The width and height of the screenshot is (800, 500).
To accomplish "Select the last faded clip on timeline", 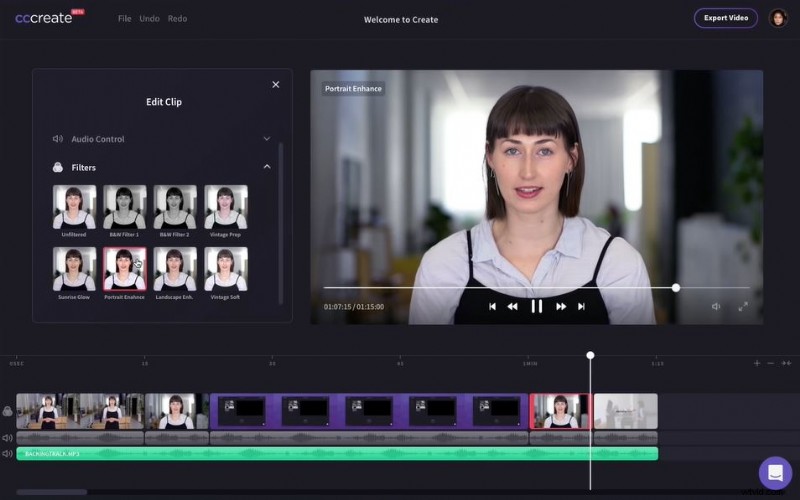I will (x=626, y=411).
